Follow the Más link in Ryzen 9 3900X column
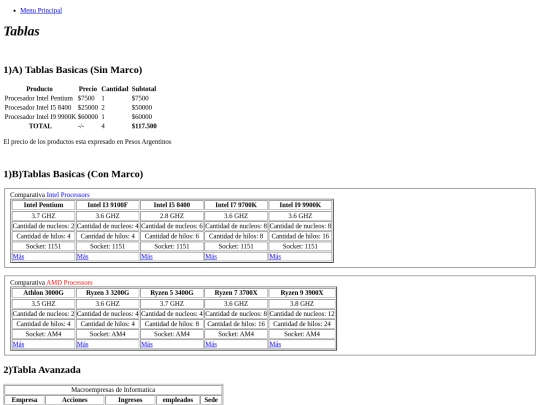This screenshot has height=405, width=540. tap(275, 344)
